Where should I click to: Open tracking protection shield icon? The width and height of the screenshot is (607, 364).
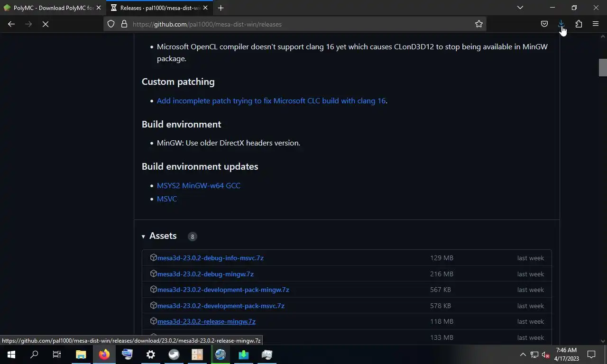coord(111,24)
